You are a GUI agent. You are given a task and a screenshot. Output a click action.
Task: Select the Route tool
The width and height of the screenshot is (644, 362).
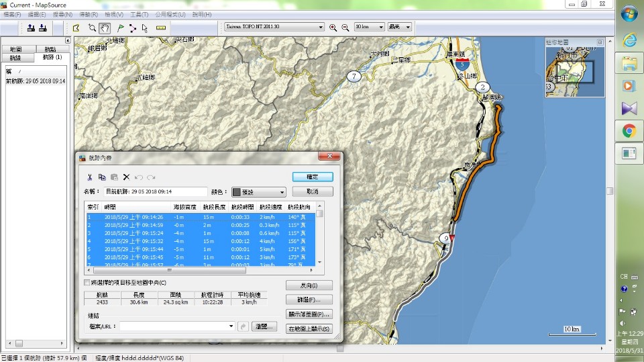[x=132, y=28]
